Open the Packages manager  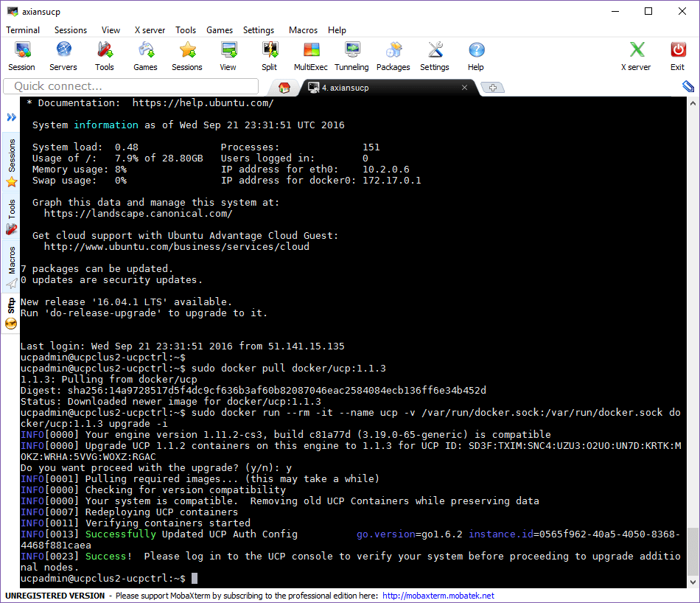click(x=393, y=56)
